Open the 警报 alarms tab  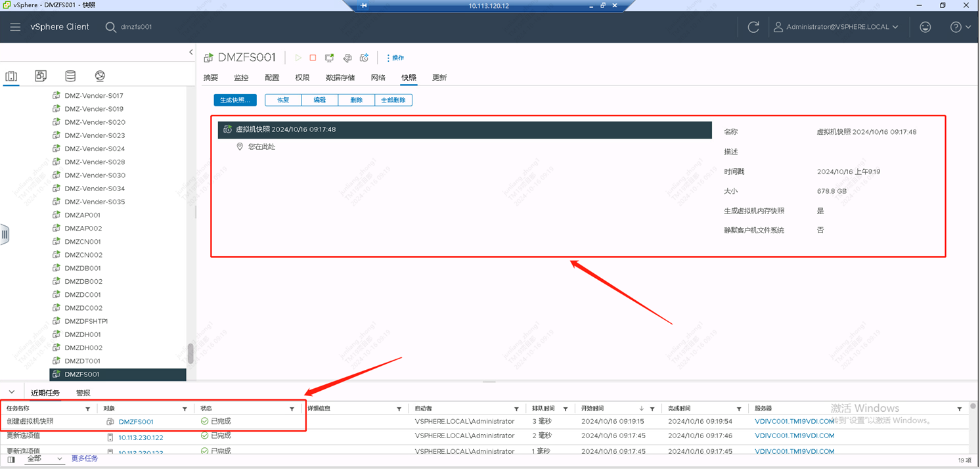coord(83,393)
